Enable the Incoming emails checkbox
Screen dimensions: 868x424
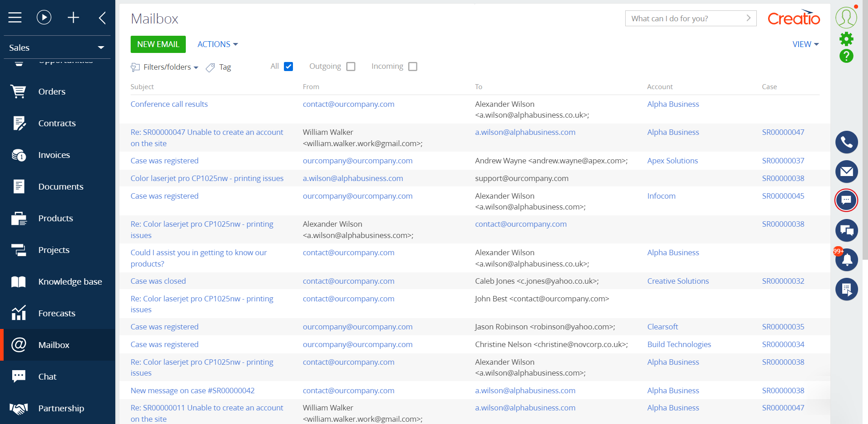coord(412,67)
